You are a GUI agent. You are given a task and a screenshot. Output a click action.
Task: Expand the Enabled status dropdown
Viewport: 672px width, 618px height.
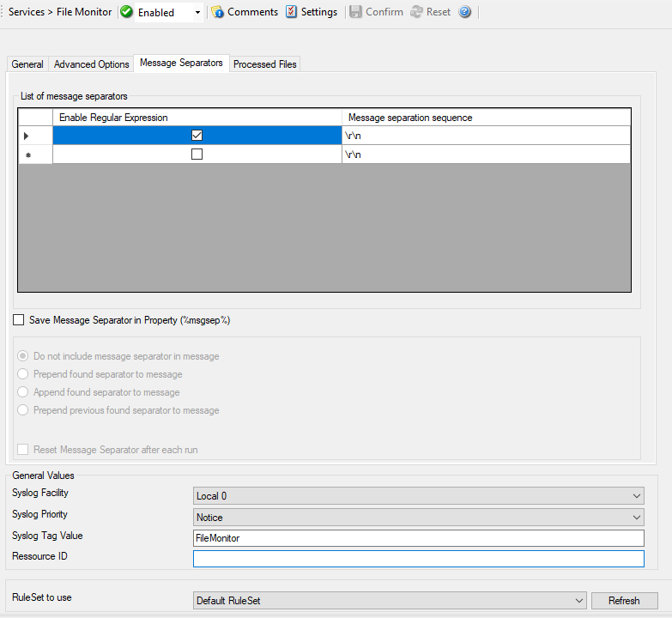click(198, 13)
